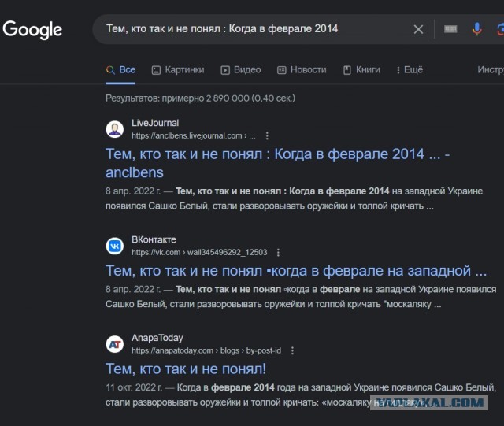Viewport: 504px width, 426px height.
Task: Click the anclbens.livejournal.com URL
Action: [x=193, y=135]
